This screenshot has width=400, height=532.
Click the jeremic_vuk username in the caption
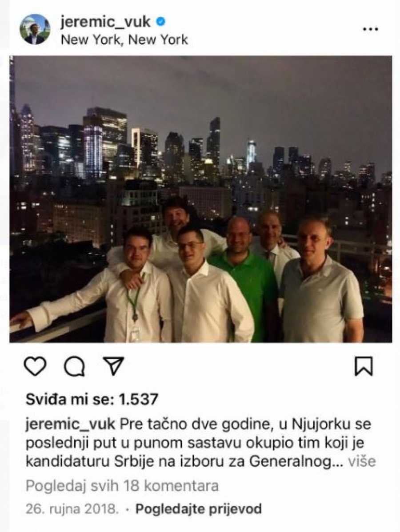(x=70, y=424)
